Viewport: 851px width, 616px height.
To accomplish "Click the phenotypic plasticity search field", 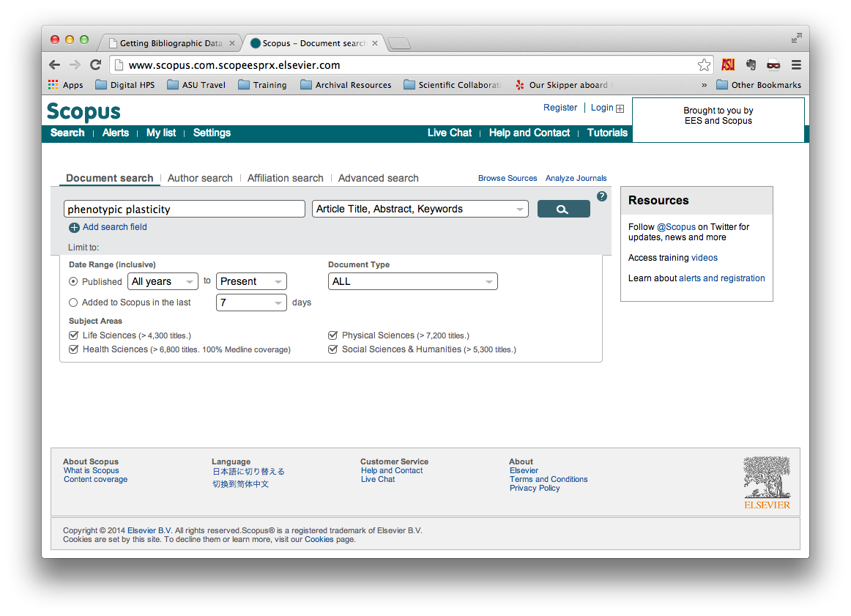I will tap(185, 209).
